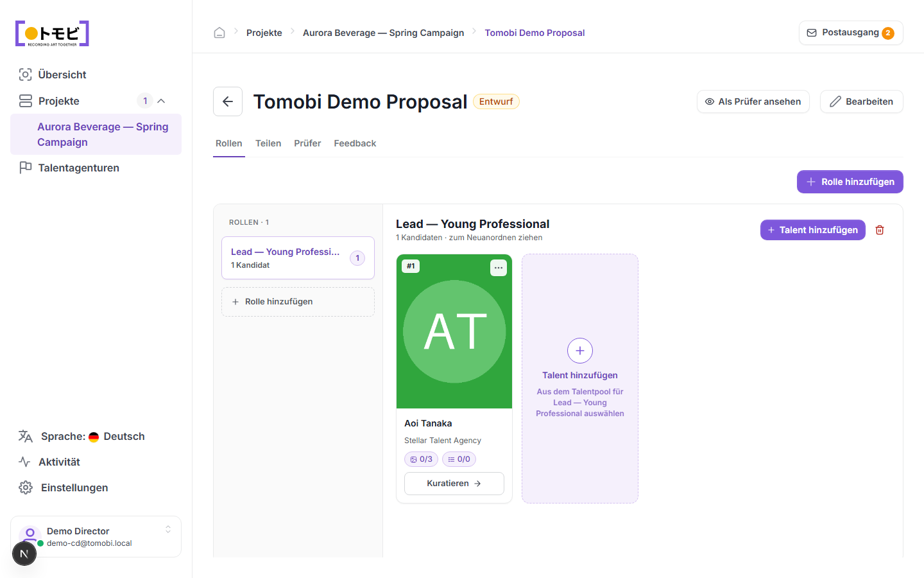Switch to the Feedback tab
This screenshot has width=924, height=578.
pyautogui.click(x=355, y=143)
